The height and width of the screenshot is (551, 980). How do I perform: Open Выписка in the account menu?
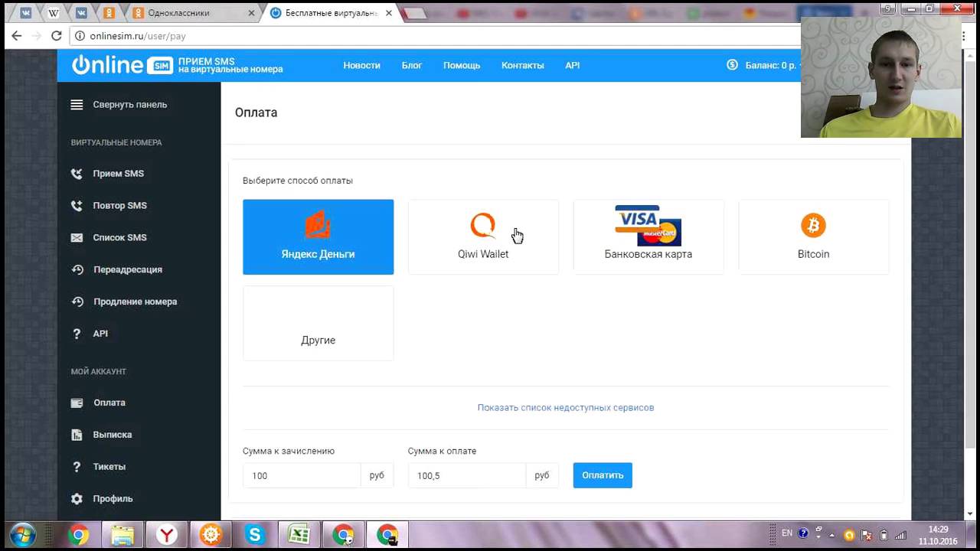(x=112, y=435)
